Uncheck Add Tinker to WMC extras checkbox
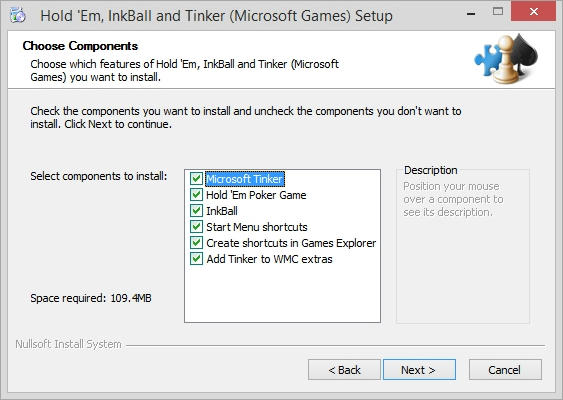The height and width of the screenshot is (400, 563). tap(196, 259)
